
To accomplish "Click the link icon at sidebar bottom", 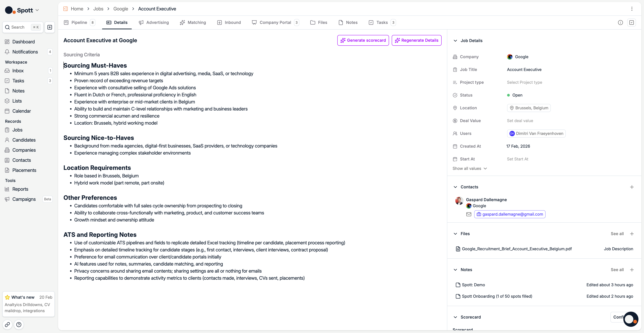I will [x=8, y=325].
